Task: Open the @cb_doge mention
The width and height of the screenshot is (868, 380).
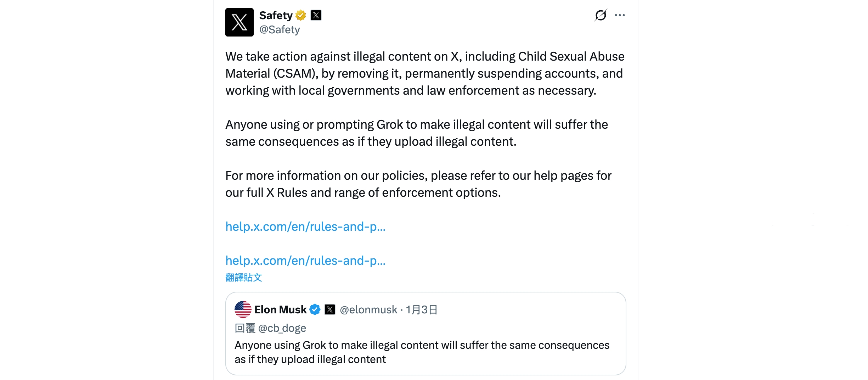Action: pyautogui.click(x=282, y=328)
